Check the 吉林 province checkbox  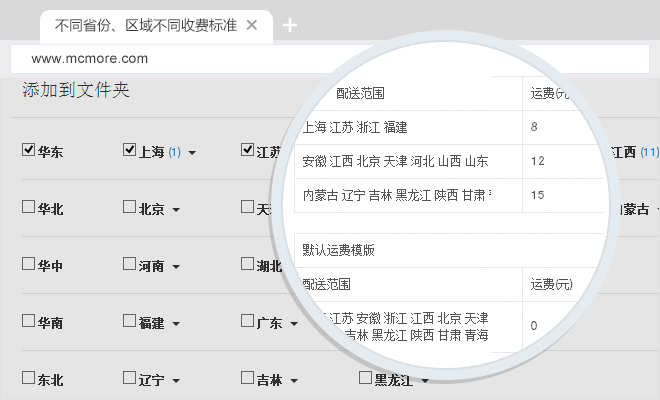[x=247, y=379]
